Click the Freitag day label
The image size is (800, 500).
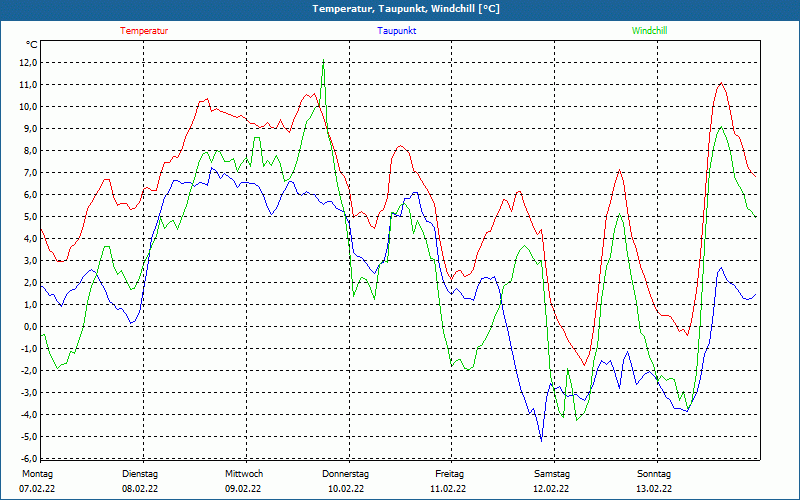tap(449, 474)
